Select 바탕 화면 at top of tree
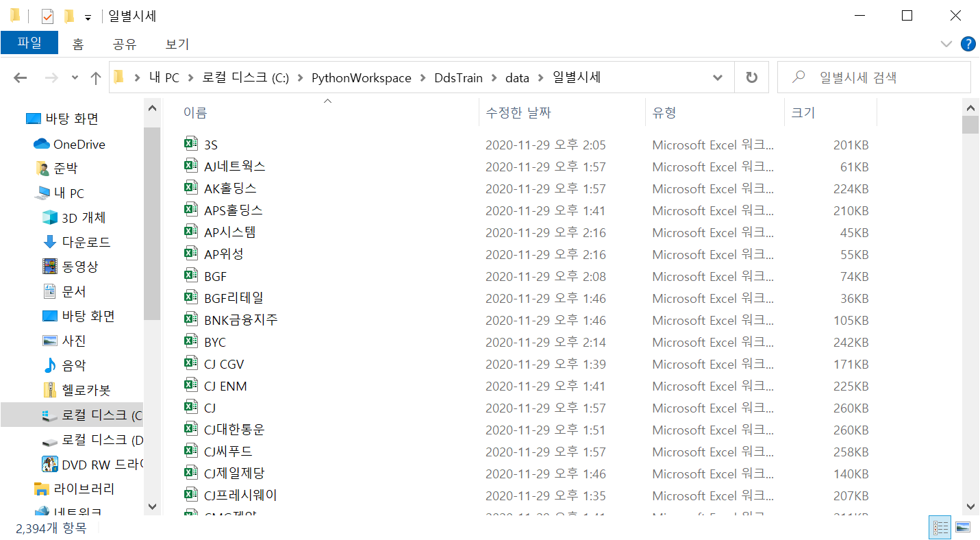Image resolution: width=980 pixels, height=540 pixels. point(72,119)
